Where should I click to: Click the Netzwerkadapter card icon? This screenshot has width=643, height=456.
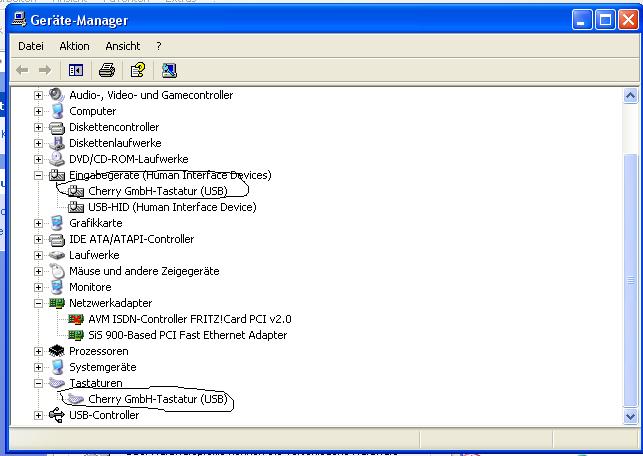pos(57,303)
